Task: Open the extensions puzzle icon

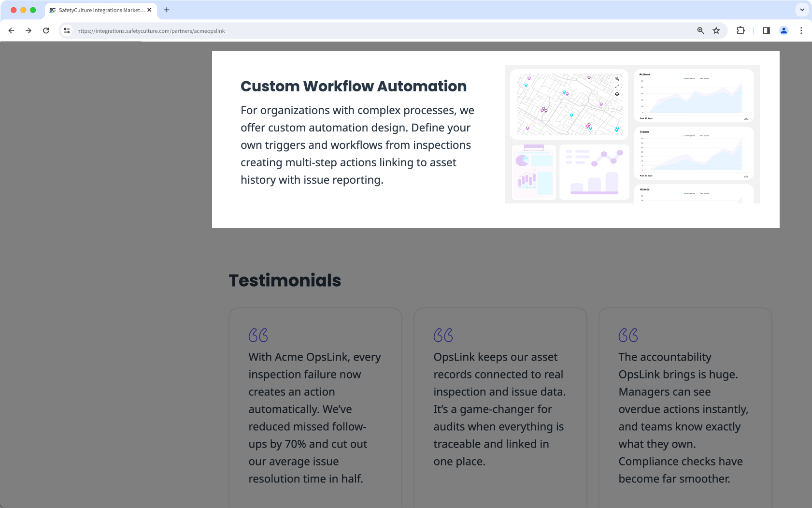Action: click(x=741, y=30)
